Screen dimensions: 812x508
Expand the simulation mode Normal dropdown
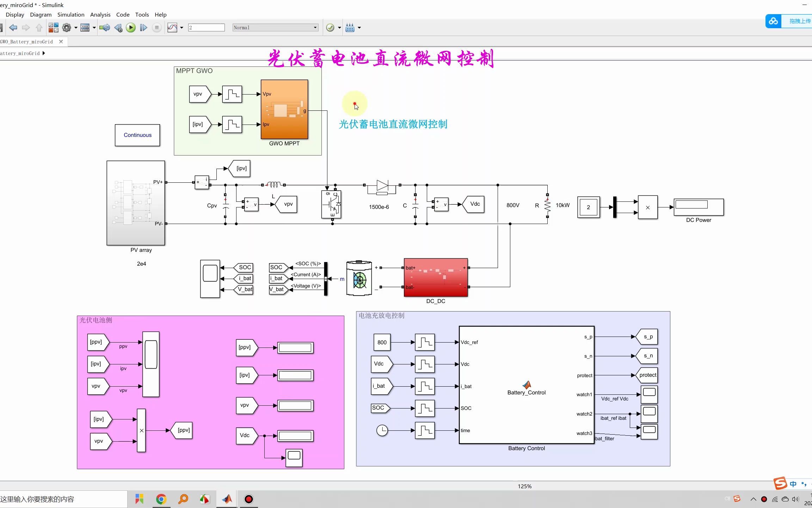pyautogui.click(x=315, y=28)
